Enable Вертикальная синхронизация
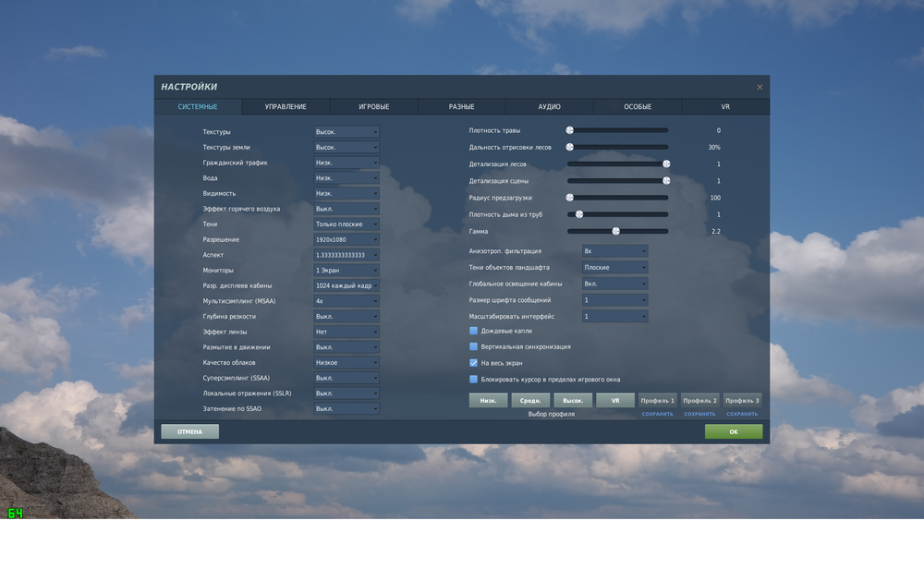Viewport: 924px width, 569px height. (x=473, y=346)
